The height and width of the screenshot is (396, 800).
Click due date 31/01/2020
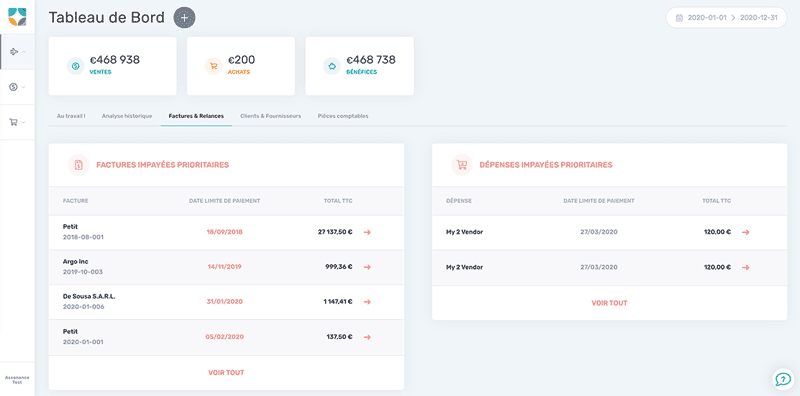[224, 302]
